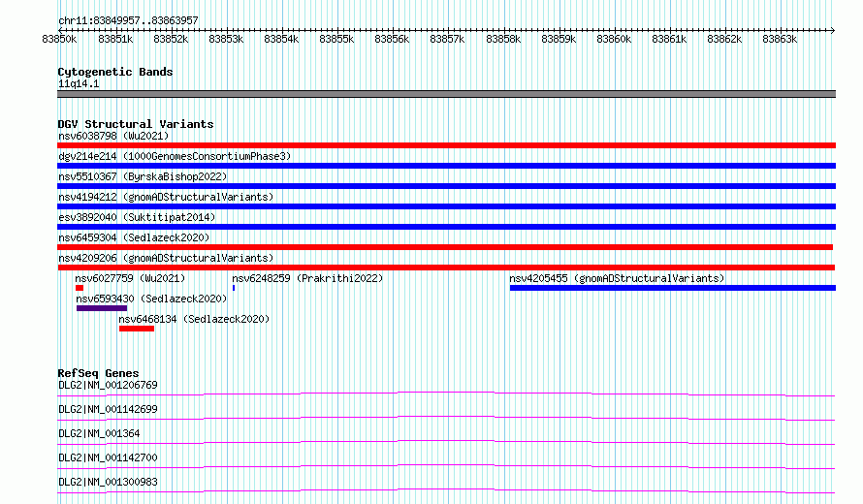Select the red nsv6468134 variant bar
The width and height of the screenshot is (863, 504).
point(137,329)
